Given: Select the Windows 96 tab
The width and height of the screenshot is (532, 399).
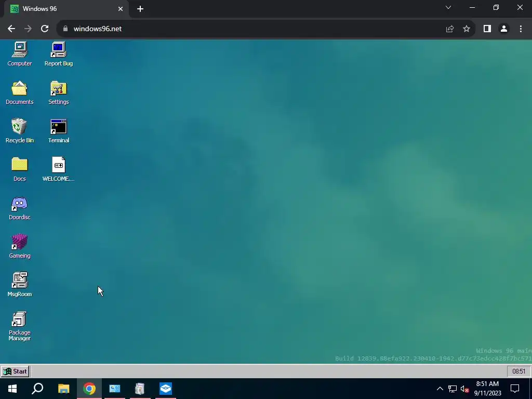Looking at the screenshot, I should click(66, 9).
